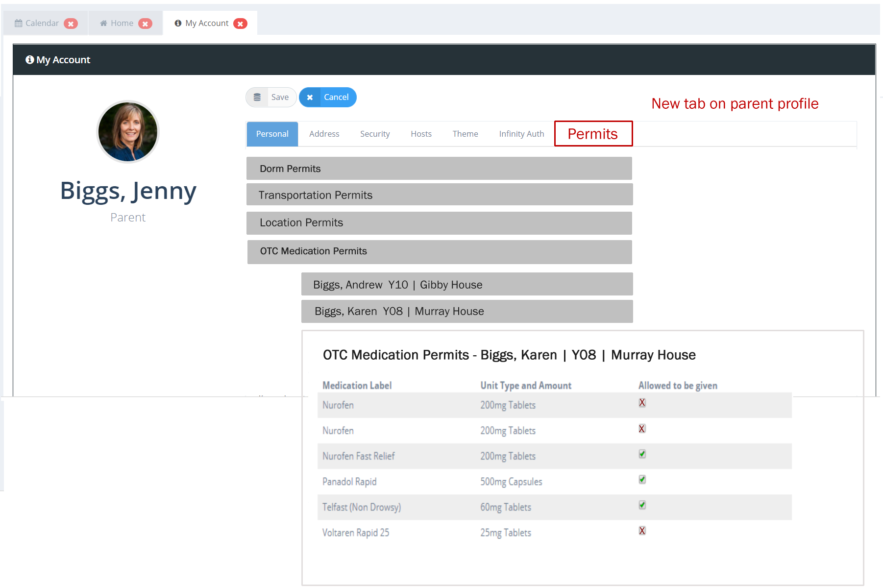
Task: Uncheck Panadol Rapid allowed checkbox
Action: coord(642,480)
